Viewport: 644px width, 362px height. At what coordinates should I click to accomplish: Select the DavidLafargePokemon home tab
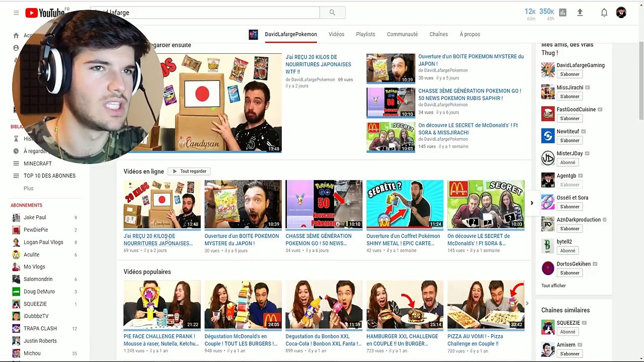[291, 34]
